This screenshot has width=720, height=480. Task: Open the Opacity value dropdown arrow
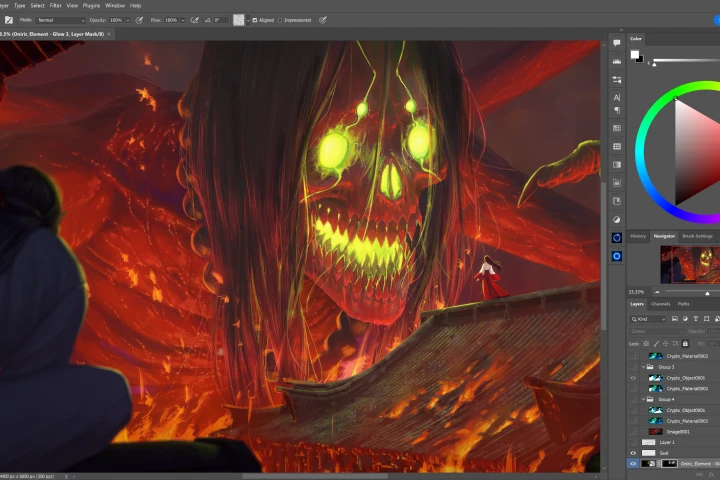(127, 20)
